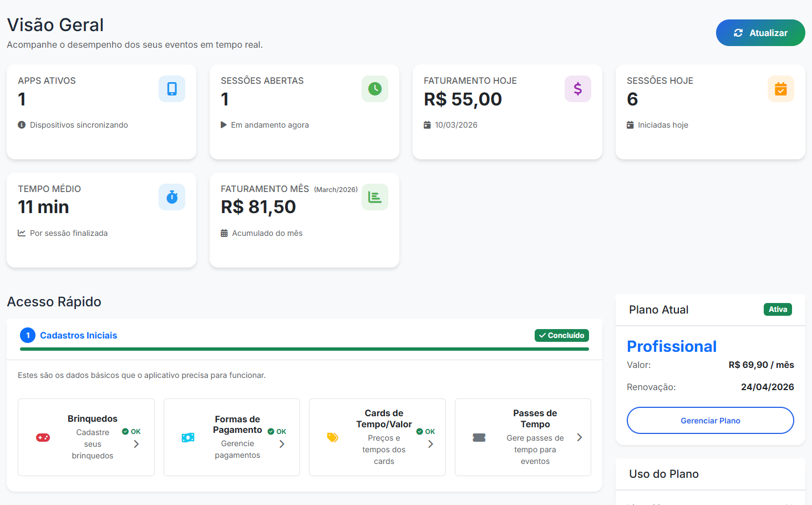Click the Ativa status badge on Plano Atual
The width and height of the screenshot is (812, 505).
(778, 309)
